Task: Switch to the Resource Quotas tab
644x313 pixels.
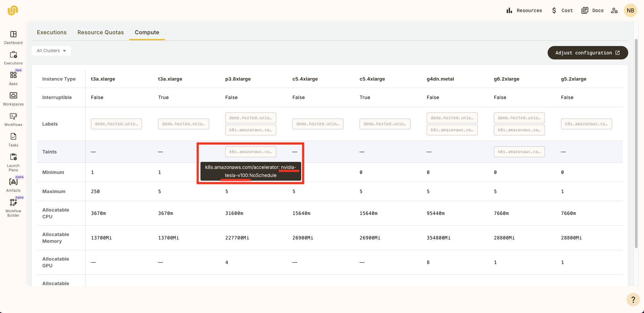Action: point(100,32)
